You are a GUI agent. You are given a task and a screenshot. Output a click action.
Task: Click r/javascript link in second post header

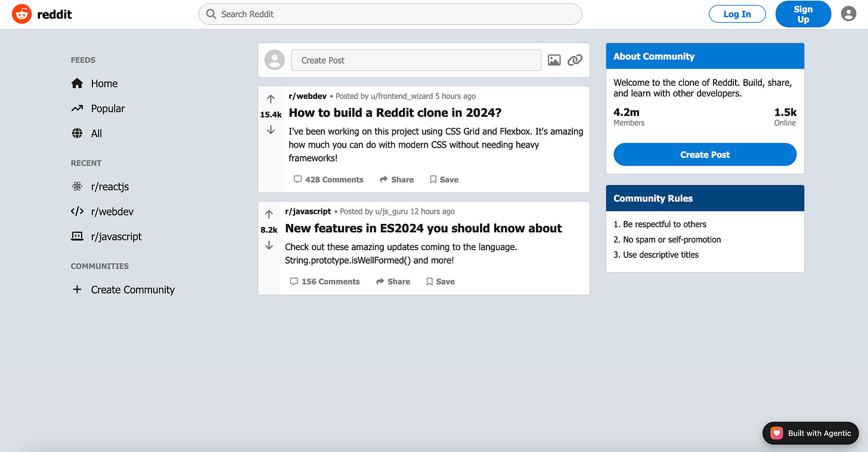[x=308, y=211]
